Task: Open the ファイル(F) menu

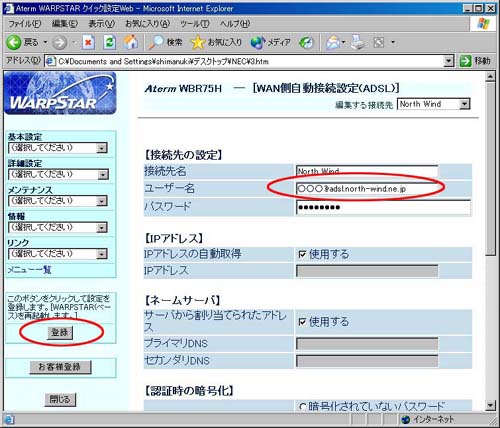Action: (x=25, y=24)
